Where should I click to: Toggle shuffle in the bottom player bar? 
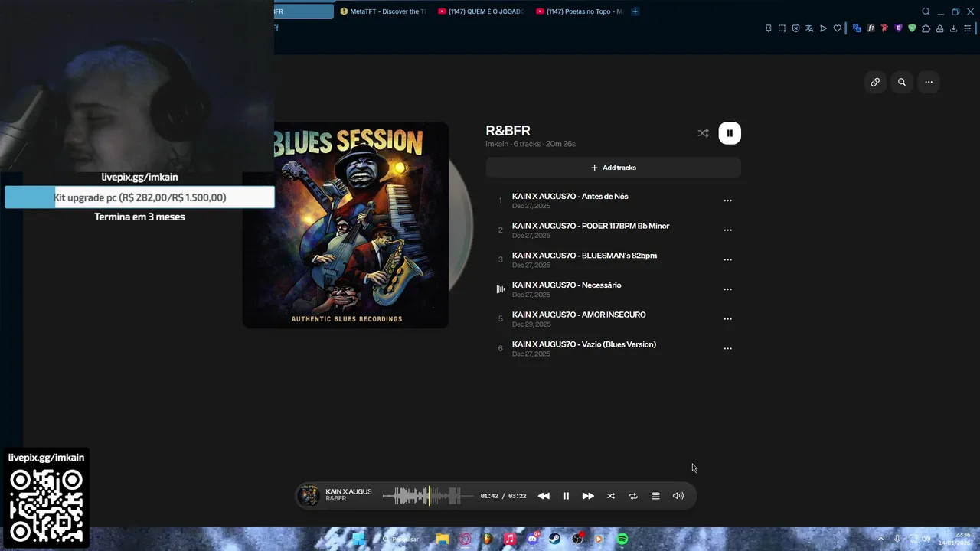tap(611, 496)
